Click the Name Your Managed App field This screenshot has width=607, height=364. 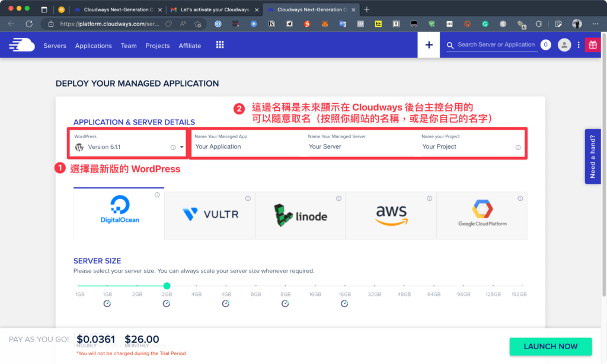coord(248,146)
